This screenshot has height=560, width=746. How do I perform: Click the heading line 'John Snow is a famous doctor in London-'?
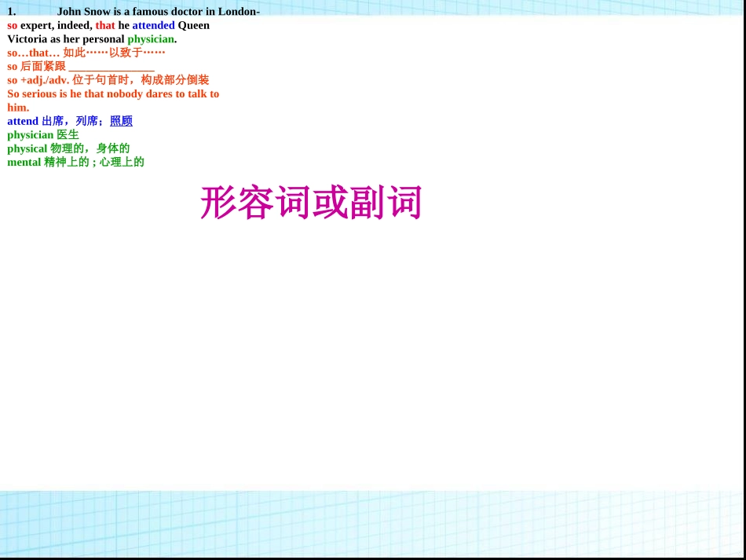(x=159, y=12)
